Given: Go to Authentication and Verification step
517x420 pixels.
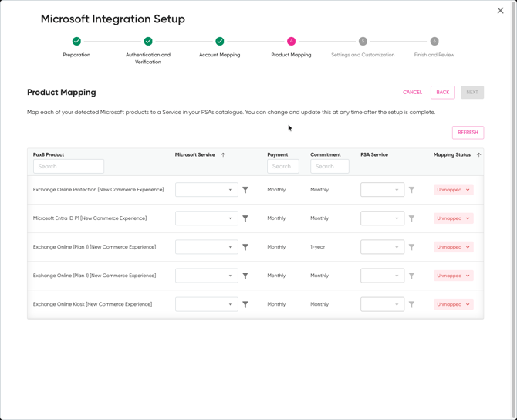Looking at the screenshot, I should tap(148, 42).
